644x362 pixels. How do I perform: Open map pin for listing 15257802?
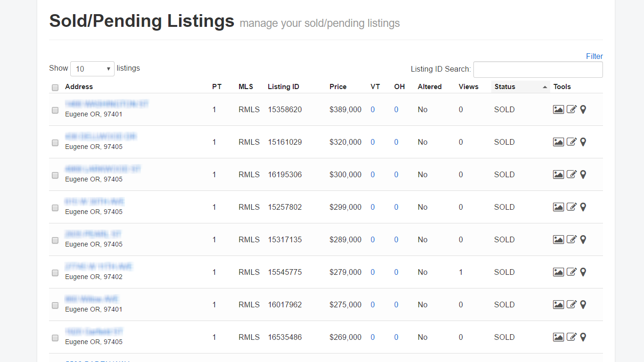[x=583, y=207]
